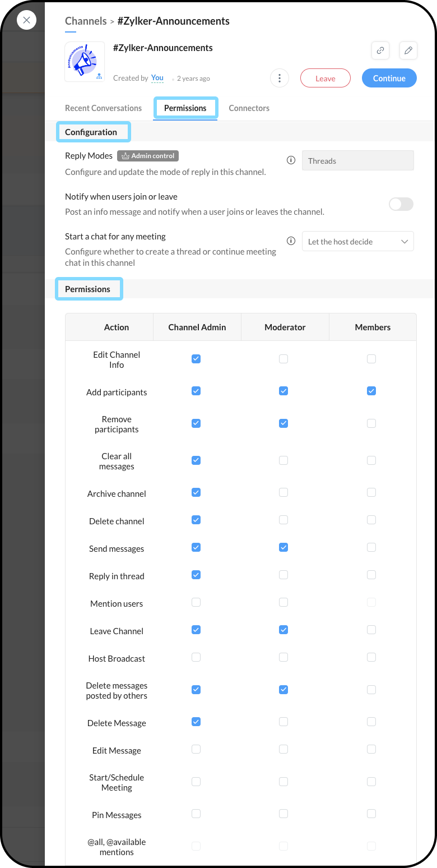Uncheck Send messages for Moderator

[283, 547]
